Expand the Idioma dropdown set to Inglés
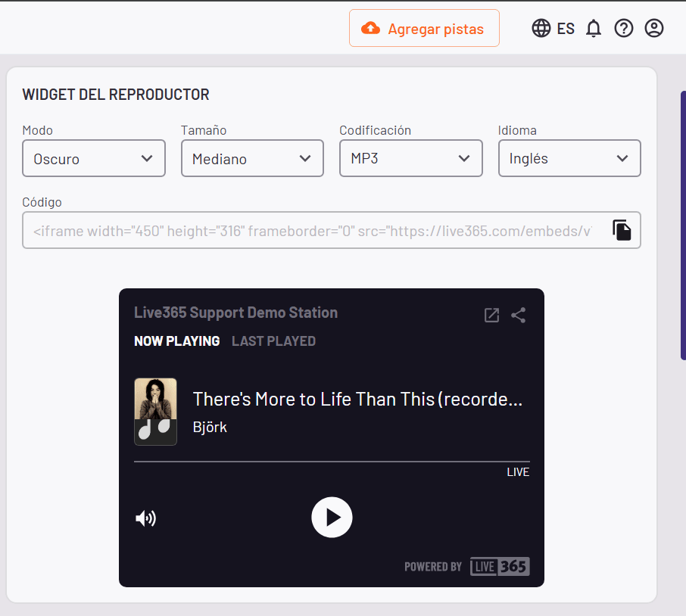 click(x=569, y=158)
